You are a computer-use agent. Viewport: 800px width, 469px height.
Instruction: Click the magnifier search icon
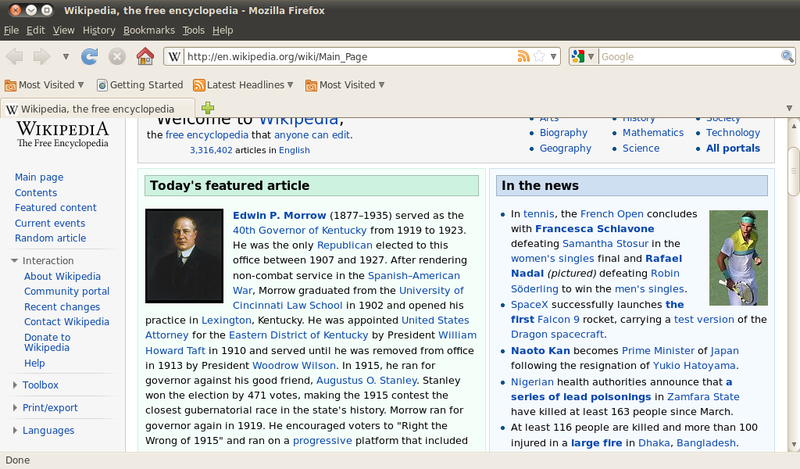point(787,57)
